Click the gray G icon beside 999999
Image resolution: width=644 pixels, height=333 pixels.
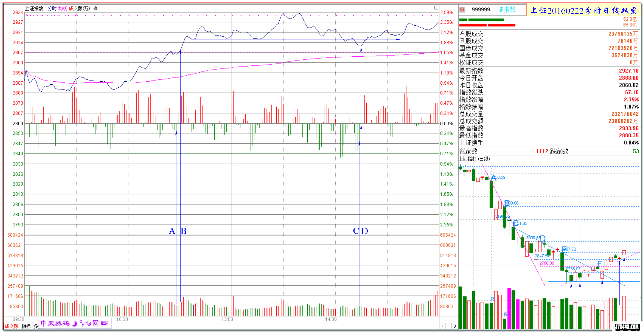(x=462, y=10)
